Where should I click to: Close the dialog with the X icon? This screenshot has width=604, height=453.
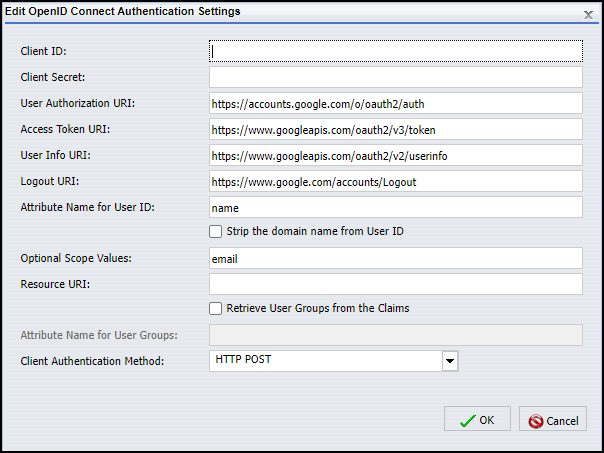(587, 13)
